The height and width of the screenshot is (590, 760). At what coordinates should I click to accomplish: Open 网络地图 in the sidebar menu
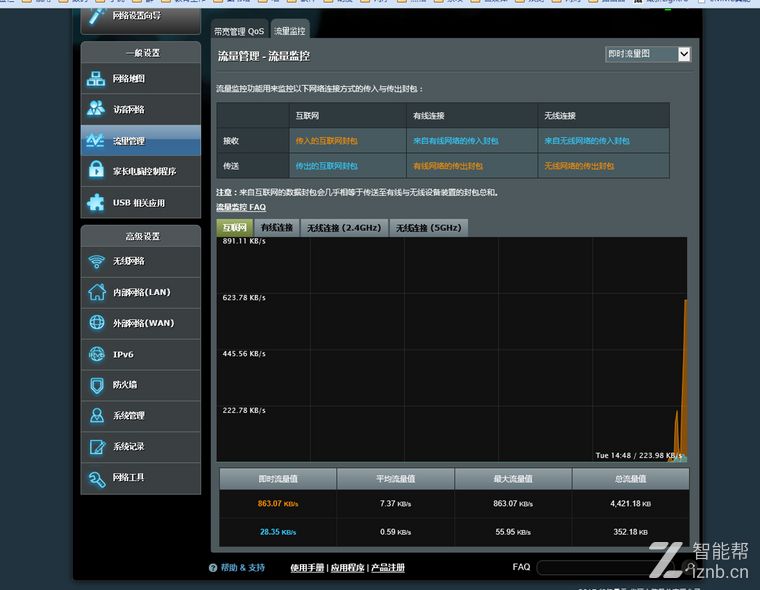[x=141, y=79]
